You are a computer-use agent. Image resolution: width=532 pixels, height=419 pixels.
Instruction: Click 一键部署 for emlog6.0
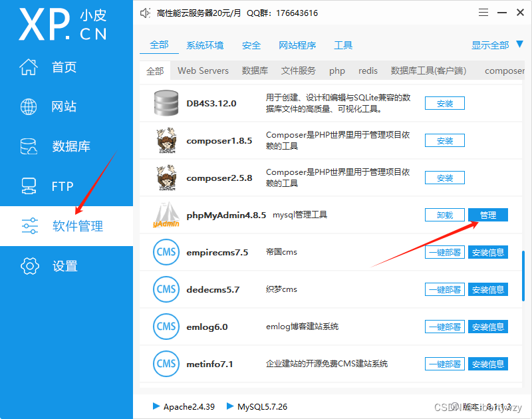pyautogui.click(x=444, y=327)
